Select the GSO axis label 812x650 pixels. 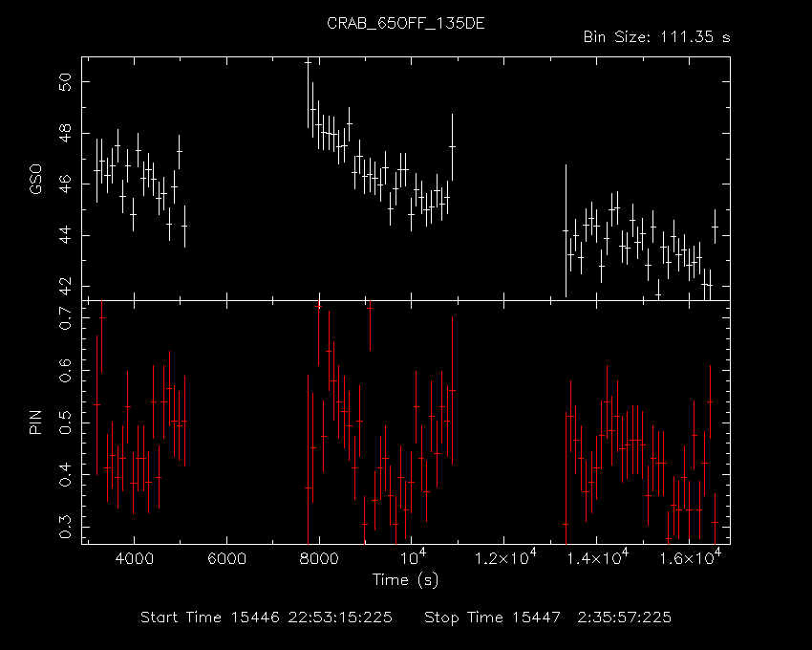35,180
